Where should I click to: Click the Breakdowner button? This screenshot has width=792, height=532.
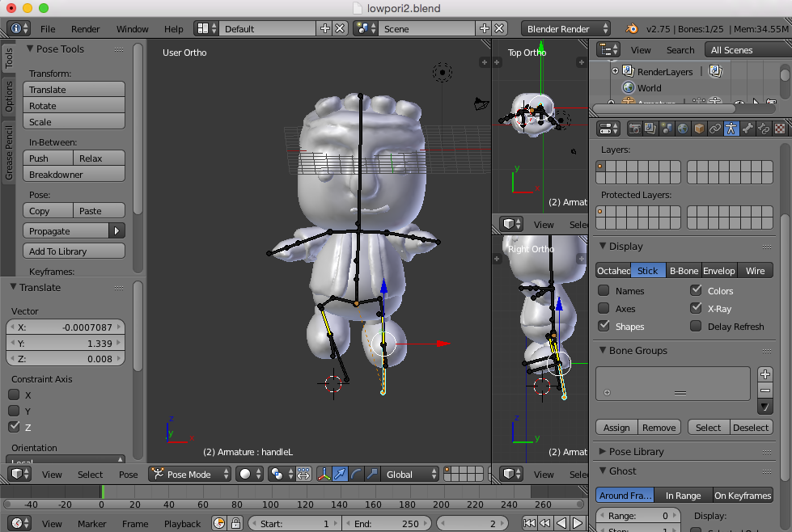pyautogui.click(x=74, y=175)
